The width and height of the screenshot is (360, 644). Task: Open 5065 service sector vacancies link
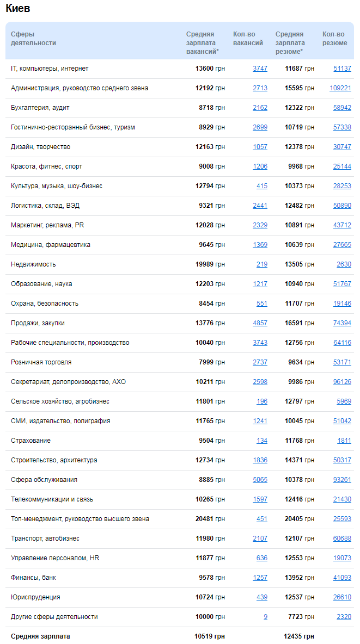(x=260, y=480)
